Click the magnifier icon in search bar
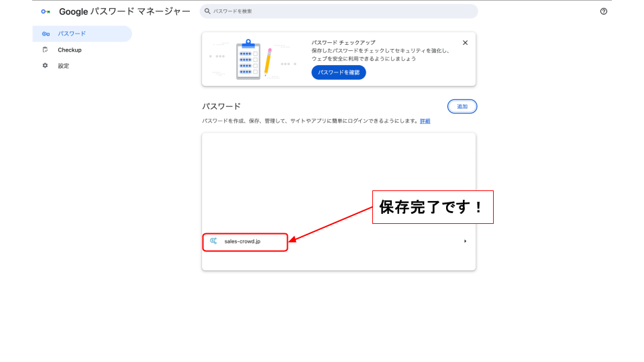This screenshot has height=362, width=644. click(x=208, y=11)
